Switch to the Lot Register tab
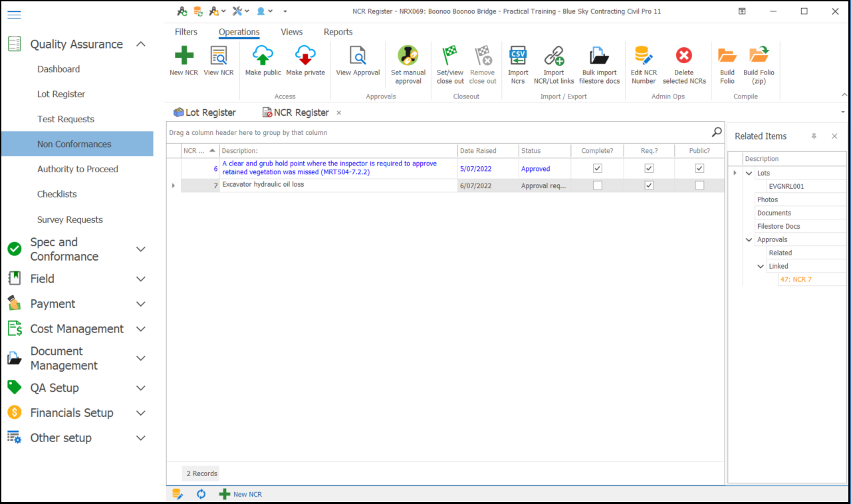The image size is (851, 504). pyautogui.click(x=205, y=112)
